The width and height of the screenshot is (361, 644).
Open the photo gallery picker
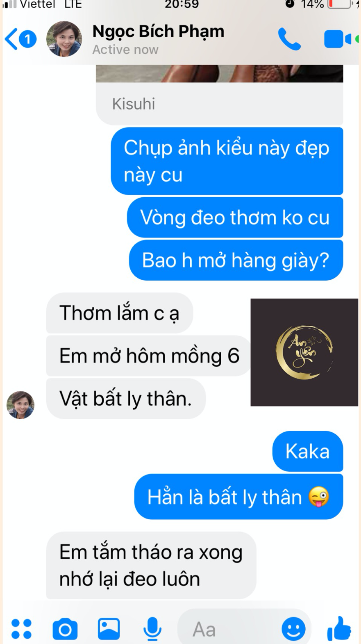pyautogui.click(x=109, y=629)
